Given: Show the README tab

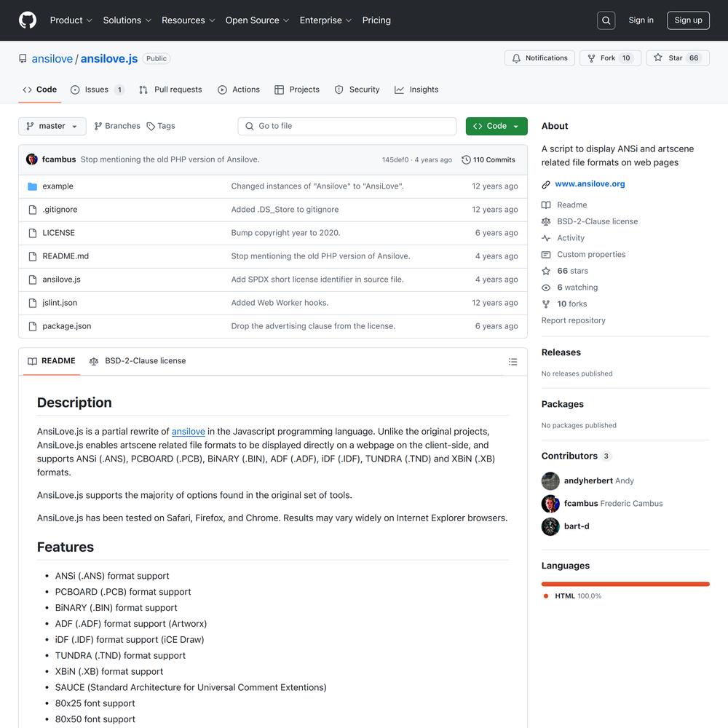Looking at the screenshot, I should (52, 361).
